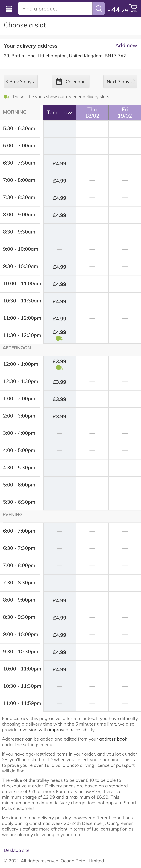141x868 pixels.
Task: Open the shopping trolley showing £44.29
Action: 133,9
